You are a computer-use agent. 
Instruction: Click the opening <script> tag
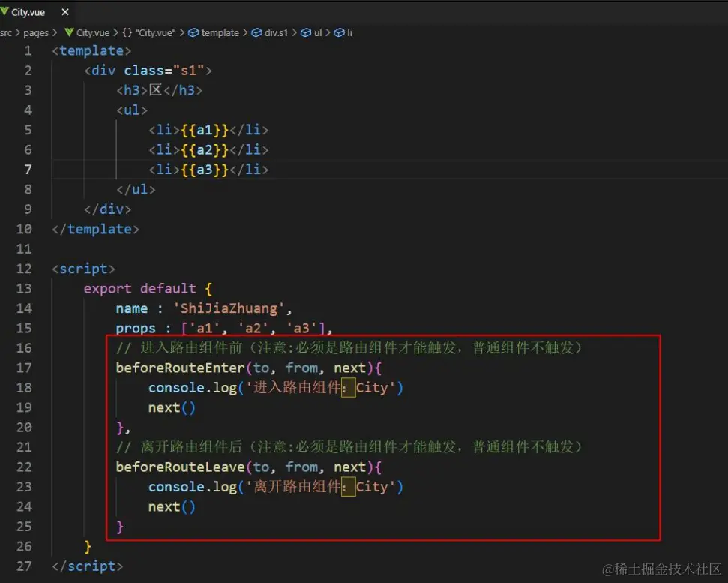[83, 269]
